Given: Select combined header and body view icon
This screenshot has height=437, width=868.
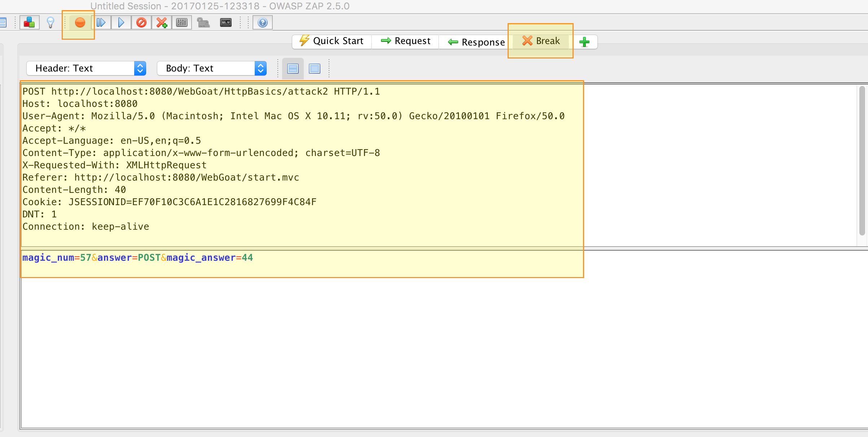Looking at the screenshot, I should point(315,68).
